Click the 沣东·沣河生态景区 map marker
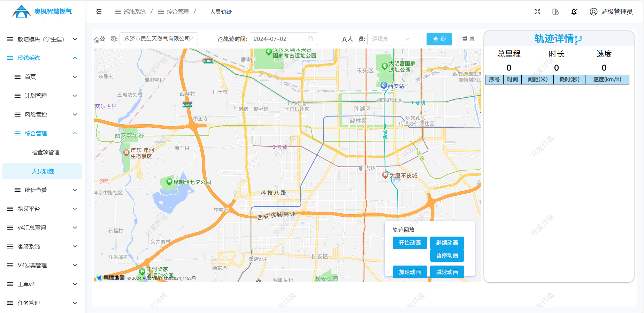 [127, 152]
